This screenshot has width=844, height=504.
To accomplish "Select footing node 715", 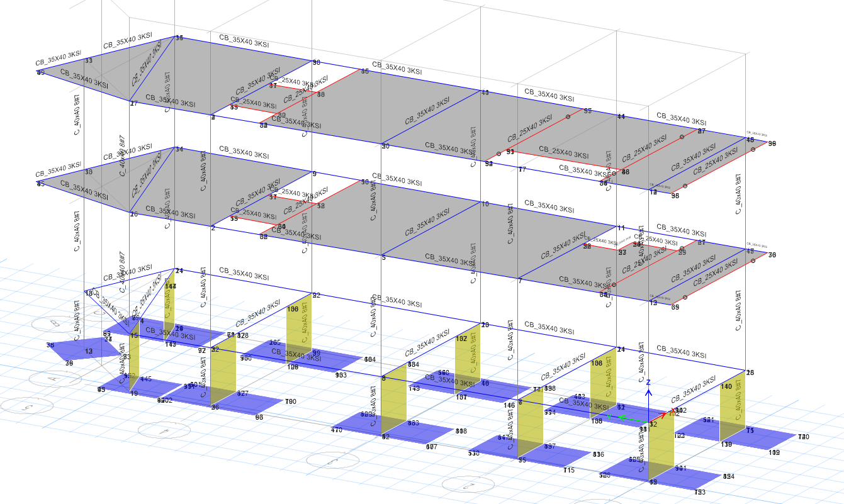I will [569, 471].
